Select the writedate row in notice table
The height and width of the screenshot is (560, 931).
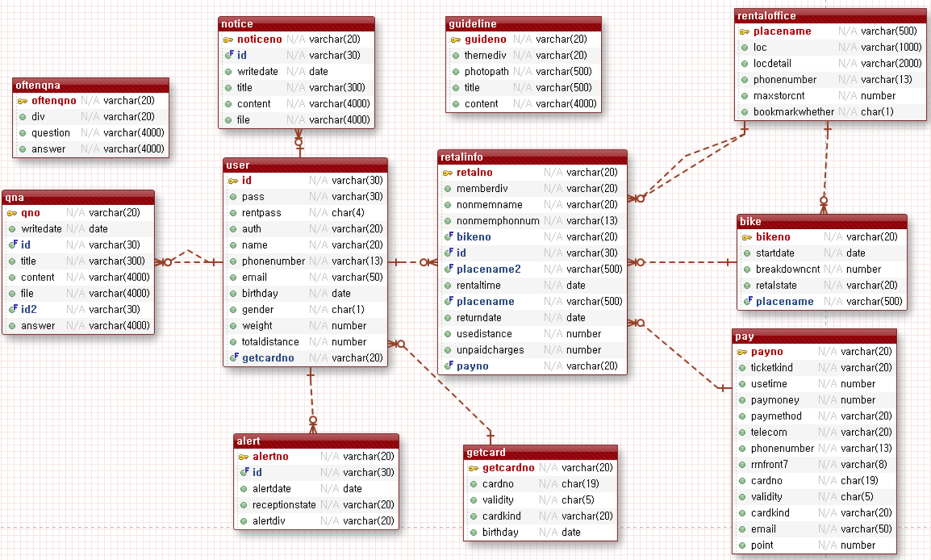click(296, 72)
